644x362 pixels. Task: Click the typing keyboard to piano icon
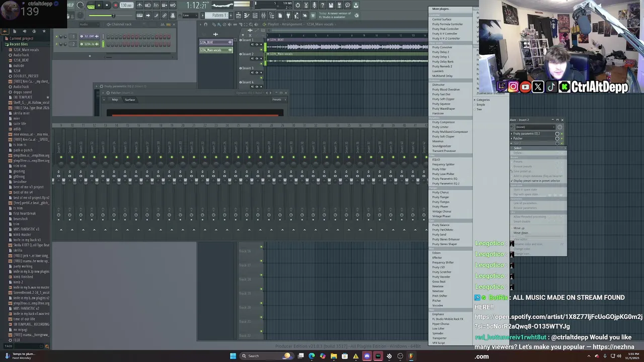139,16
